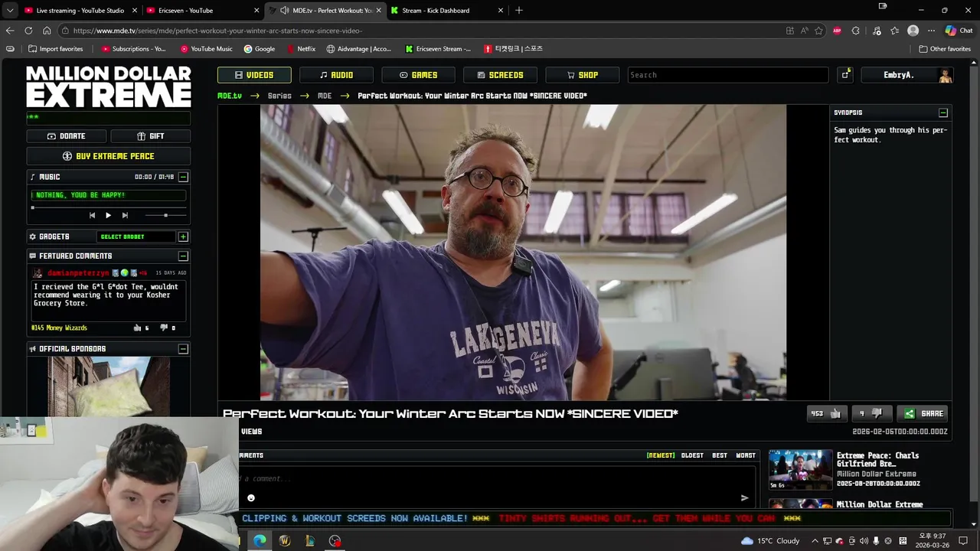Open the Netflix bookmark
Viewport: 980px width, 551px height.
point(301,49)
